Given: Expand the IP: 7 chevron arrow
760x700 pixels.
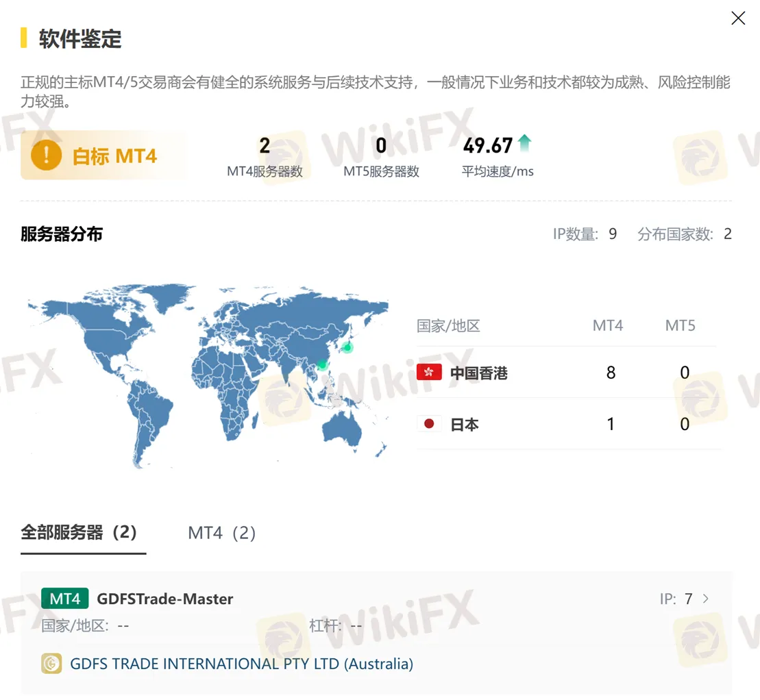Looking at the screenshot, I should click(706, 599).
